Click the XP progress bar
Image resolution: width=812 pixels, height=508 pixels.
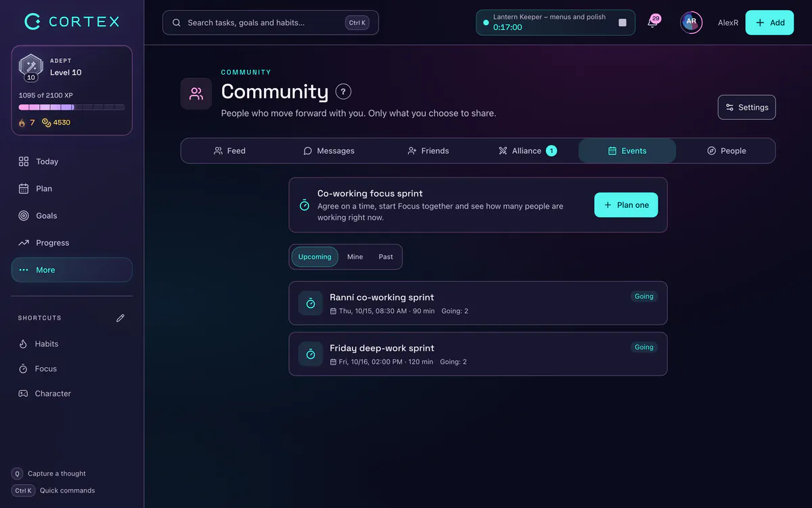tap(72, 107)
